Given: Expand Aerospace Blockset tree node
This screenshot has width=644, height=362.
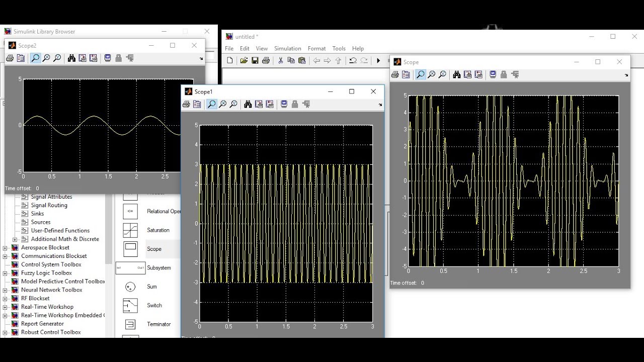Looking at the screenshot, I should pyautogui.click(x=5, y=248).
